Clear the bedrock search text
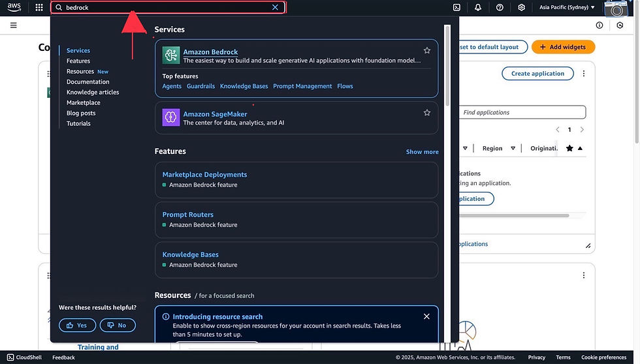 pyautogui.click(x=275, y=7)
